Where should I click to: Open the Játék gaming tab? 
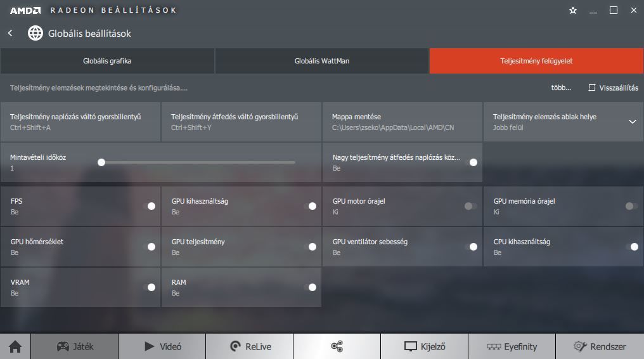click(75, 347)
